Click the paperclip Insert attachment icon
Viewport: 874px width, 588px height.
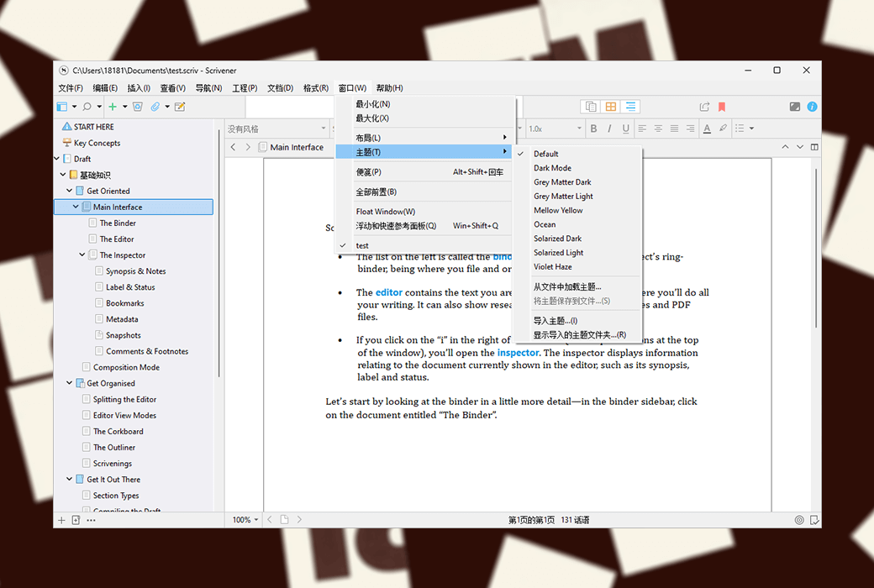coord(155,107)
